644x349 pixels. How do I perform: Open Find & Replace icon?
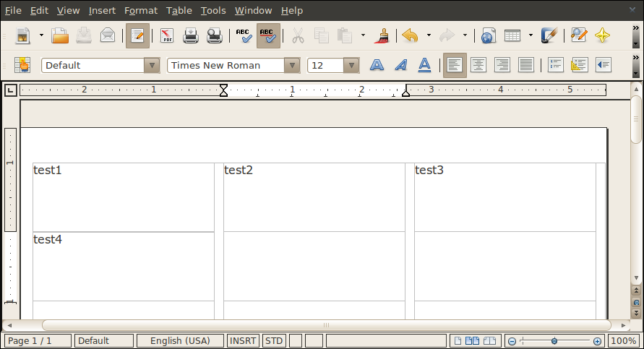point(579,35)
